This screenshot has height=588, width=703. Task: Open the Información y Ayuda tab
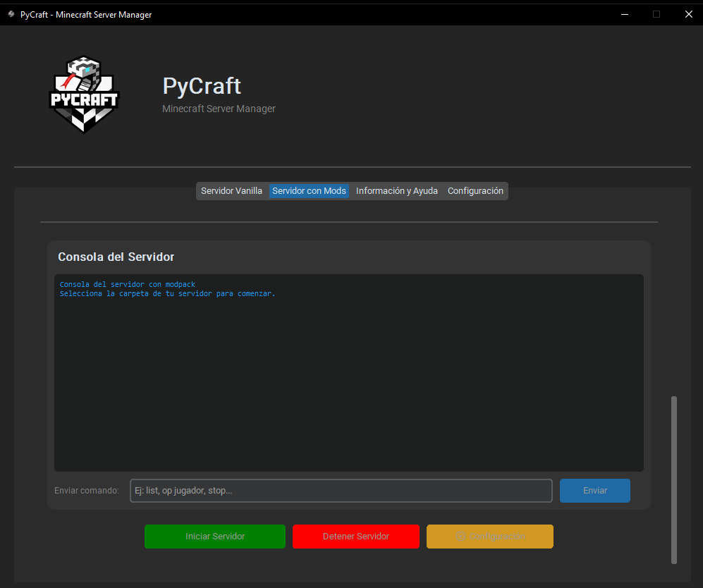coord(396,191)
